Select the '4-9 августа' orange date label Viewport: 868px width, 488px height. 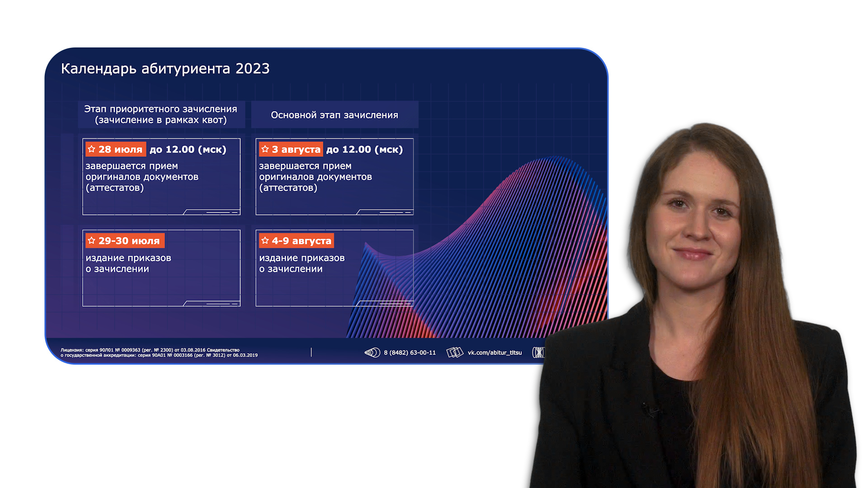[301, 241]
